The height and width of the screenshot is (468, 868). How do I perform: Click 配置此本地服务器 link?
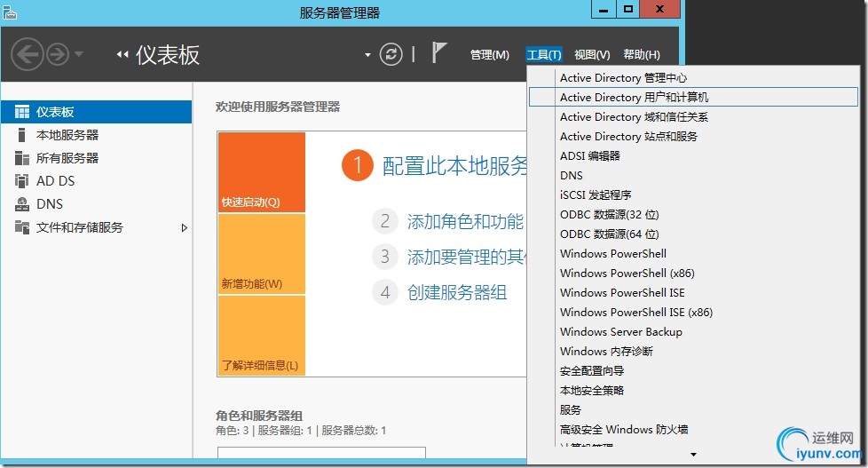(454, 165)
